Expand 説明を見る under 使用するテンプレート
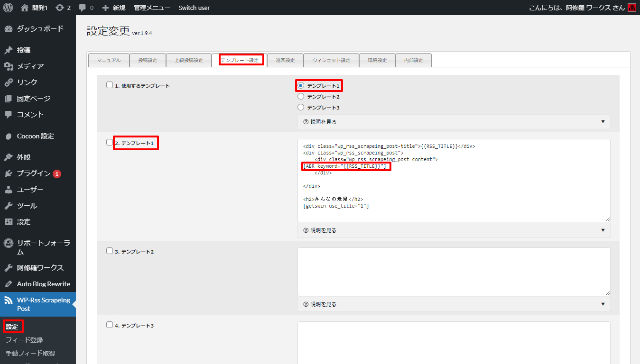The height and width of the screenshot is (364, 640). (321, 122)
